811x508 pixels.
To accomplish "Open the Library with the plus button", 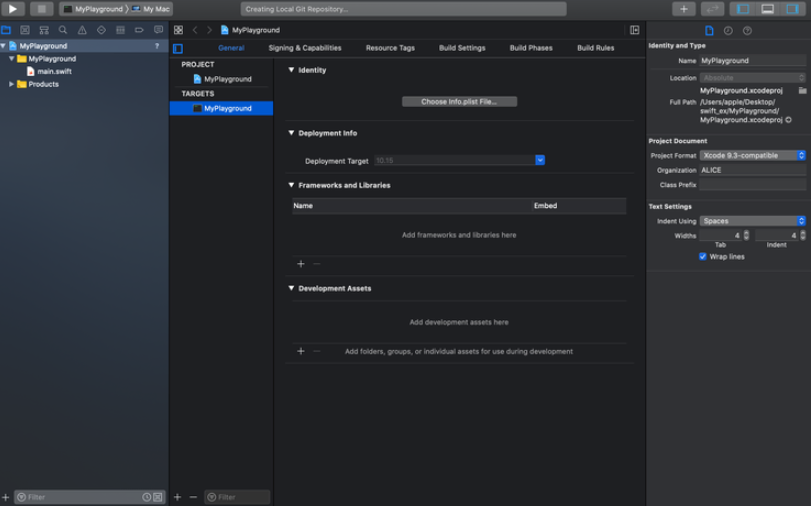I will click(x=683, y=9).
